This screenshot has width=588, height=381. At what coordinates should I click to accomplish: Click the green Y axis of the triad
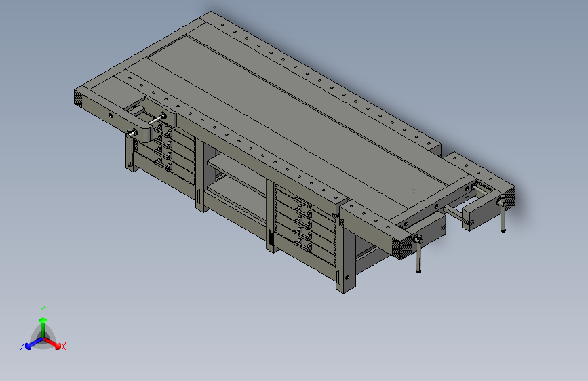(43, 327)
